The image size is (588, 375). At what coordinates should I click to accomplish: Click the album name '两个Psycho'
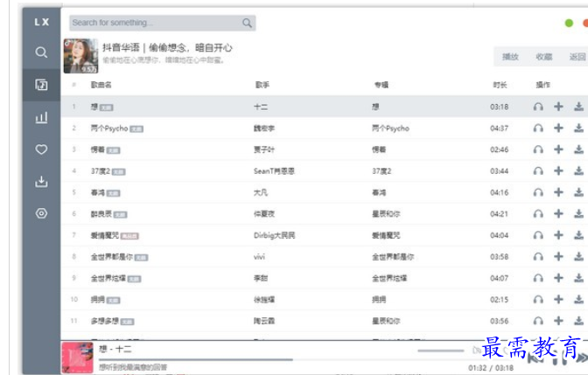[x=390, y=128]
